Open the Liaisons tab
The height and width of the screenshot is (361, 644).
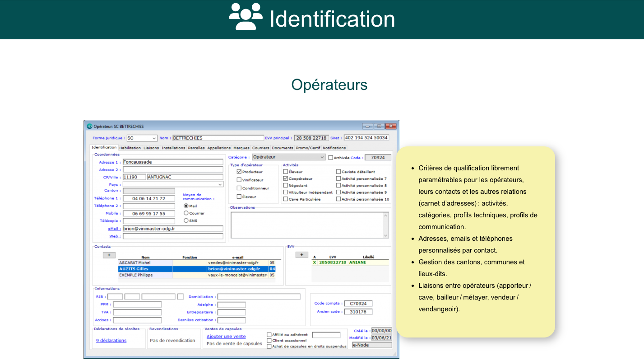151,148
